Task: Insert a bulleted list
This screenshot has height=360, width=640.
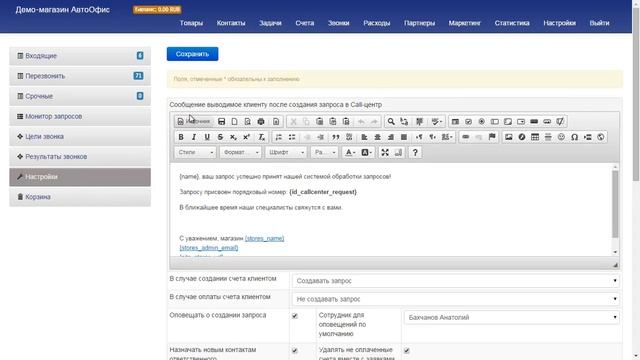Action: point(292,137)
